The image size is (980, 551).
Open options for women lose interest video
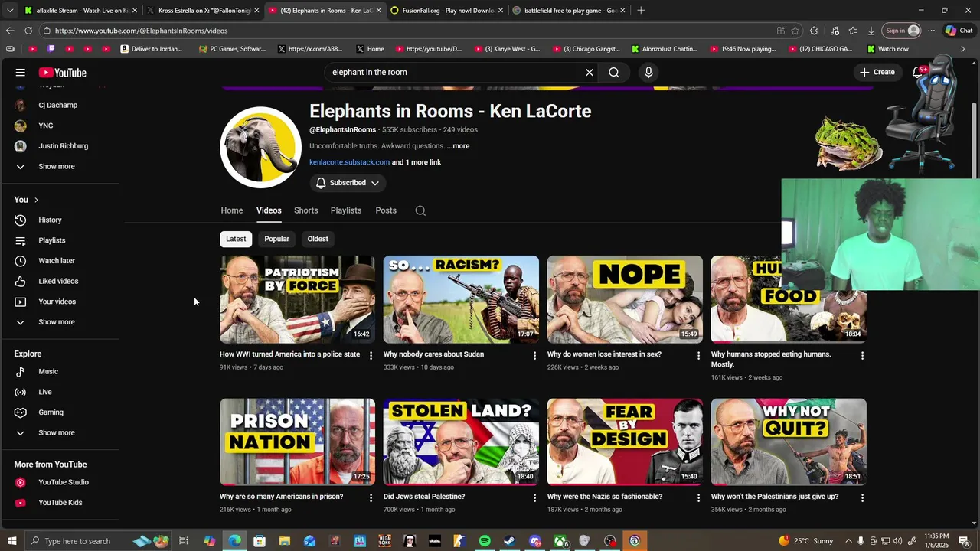698,355
